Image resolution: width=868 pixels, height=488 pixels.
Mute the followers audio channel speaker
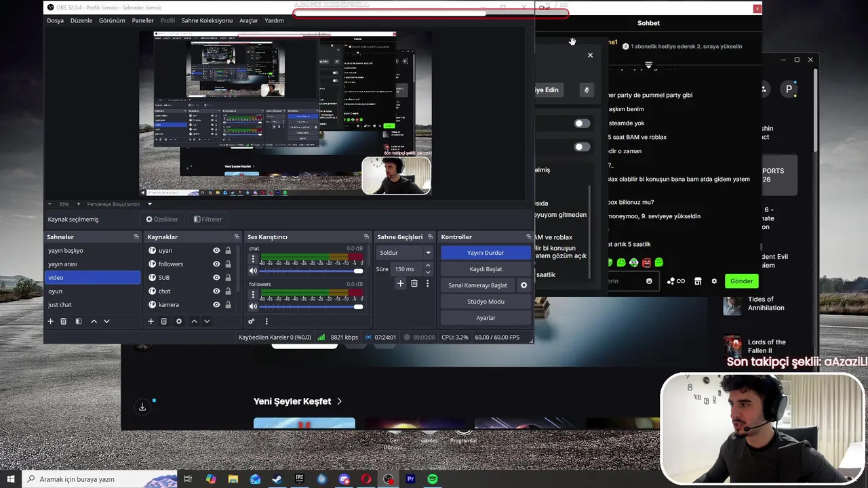tap(254, 307)
